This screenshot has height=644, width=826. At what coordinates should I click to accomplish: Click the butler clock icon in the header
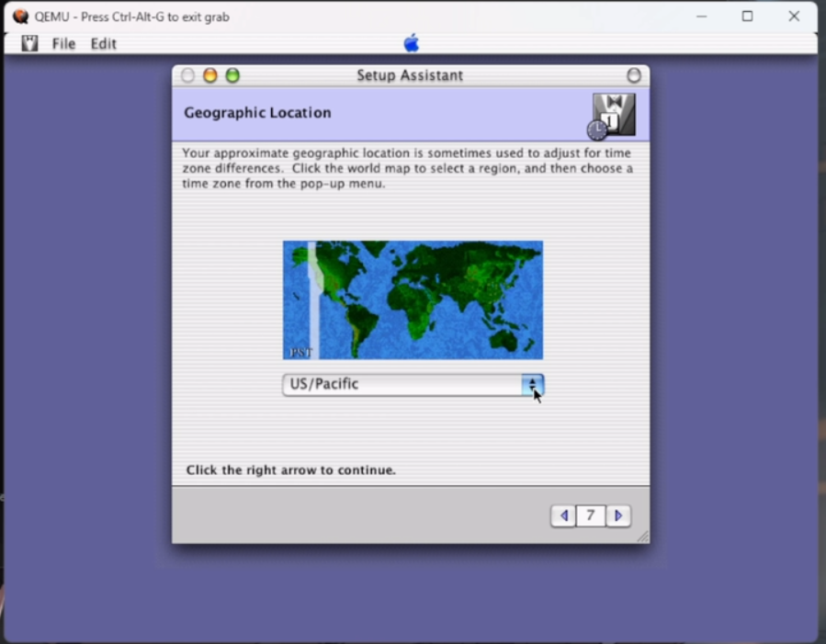pyautogui.click(x=613, y=116)
